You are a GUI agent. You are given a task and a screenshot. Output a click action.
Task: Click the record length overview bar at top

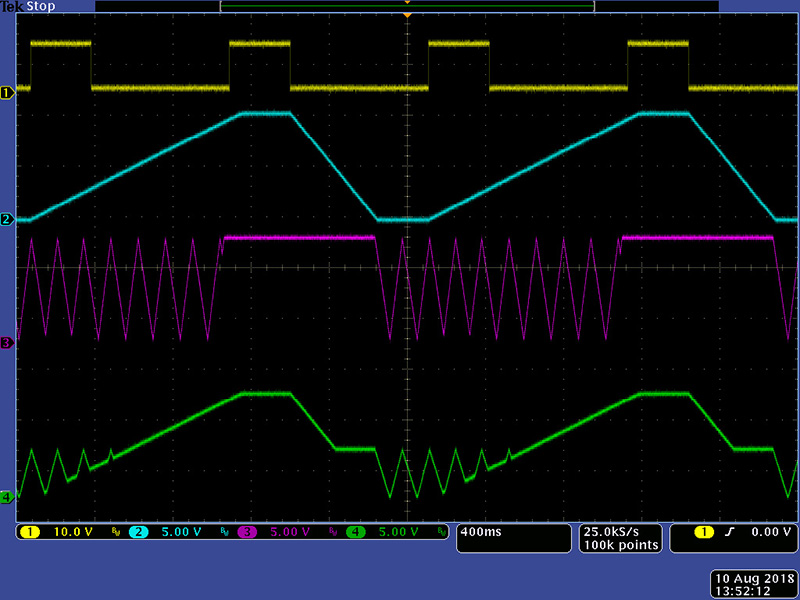click(407, 6)
